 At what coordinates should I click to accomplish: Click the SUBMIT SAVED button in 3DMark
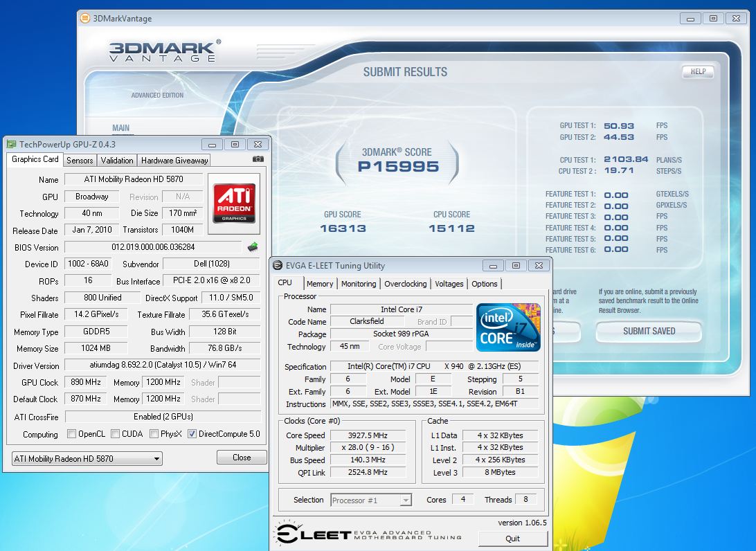pyautogui.click(x=649, y=331)
